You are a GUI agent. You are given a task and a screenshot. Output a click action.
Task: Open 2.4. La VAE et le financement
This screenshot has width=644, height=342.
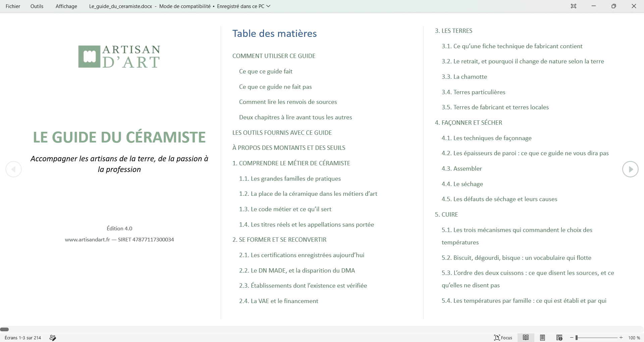pyautogui.click(x=279, y=301)
